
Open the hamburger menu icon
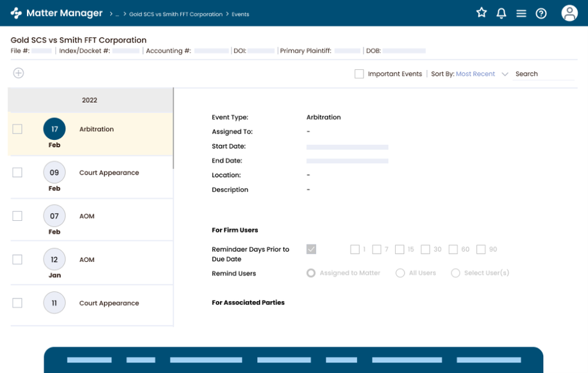(x=521, y=13)
